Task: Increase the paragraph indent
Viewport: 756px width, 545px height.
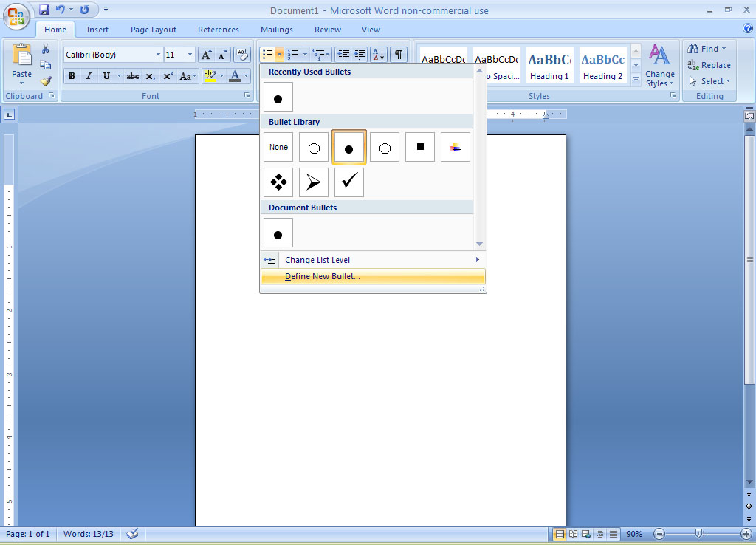Action: pos(360,55)
